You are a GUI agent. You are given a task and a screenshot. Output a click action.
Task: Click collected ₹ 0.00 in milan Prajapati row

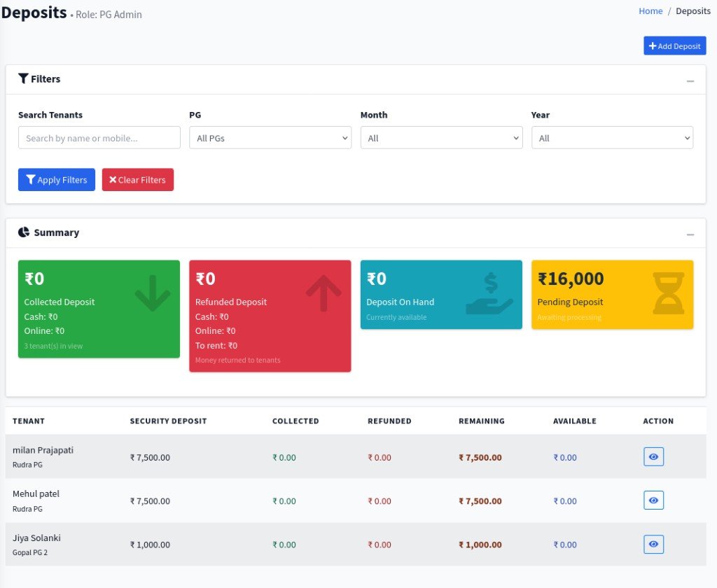(x=284, y=457)
